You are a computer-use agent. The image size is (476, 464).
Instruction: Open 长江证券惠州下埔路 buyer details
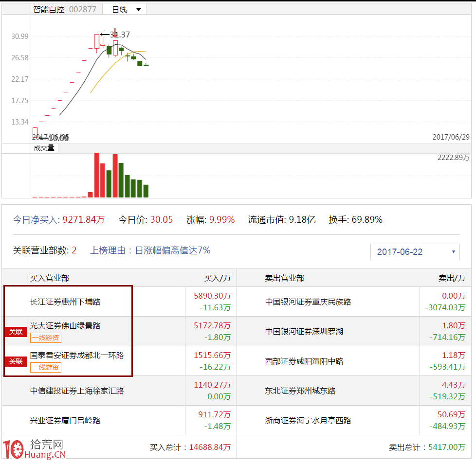(65, 302)
